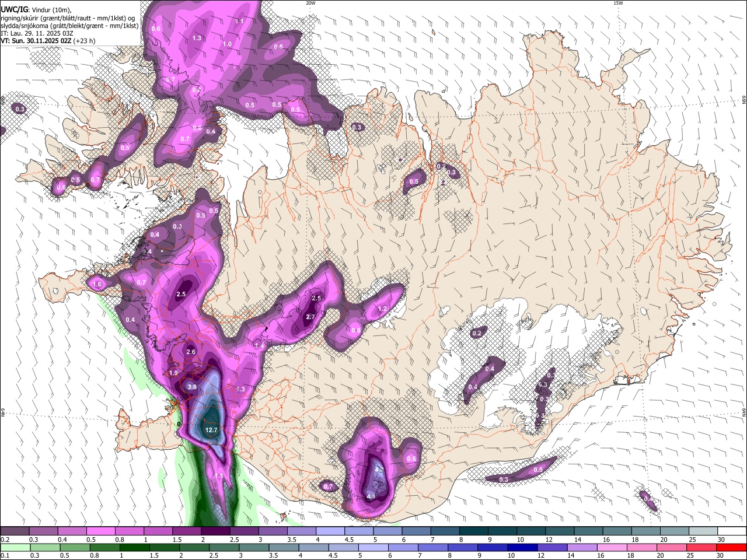This screenshot has width=747, height=560.
Task: Click the initial time 'IT: Lau. 29. 11. 2025 03Z'
Action: [x=37, y=33]
